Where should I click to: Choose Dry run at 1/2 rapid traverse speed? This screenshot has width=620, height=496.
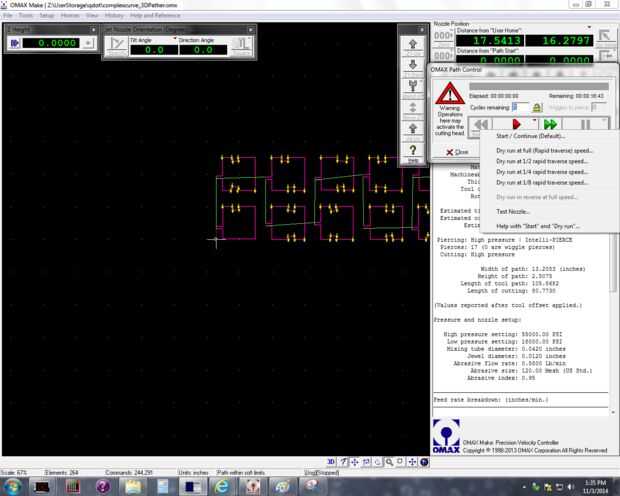pos(542,161)
